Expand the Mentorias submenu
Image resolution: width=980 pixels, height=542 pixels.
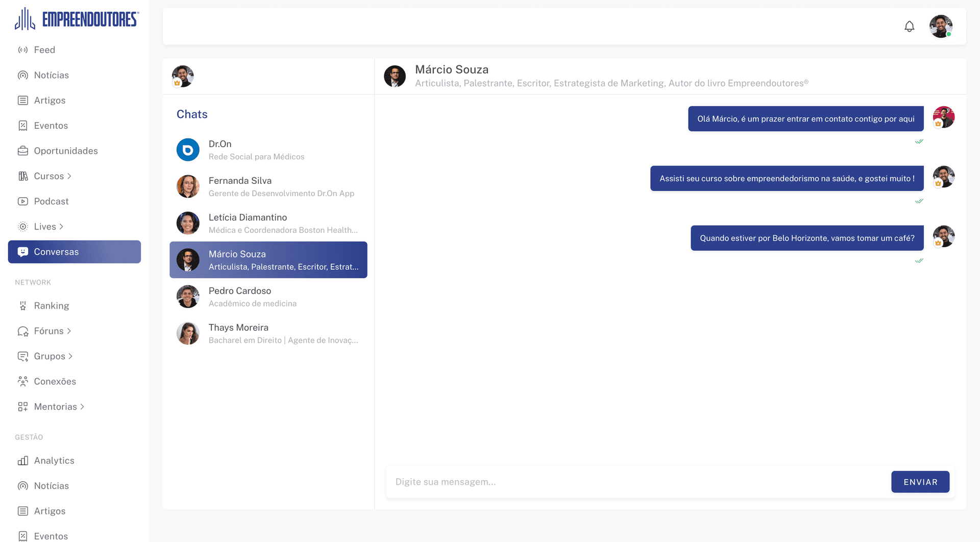(x=82, y=407)
